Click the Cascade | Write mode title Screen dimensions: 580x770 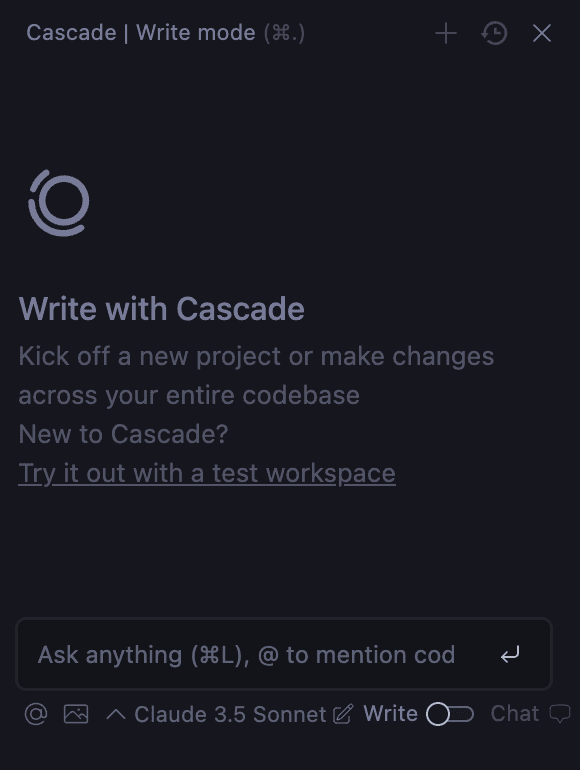coord(166,33)
